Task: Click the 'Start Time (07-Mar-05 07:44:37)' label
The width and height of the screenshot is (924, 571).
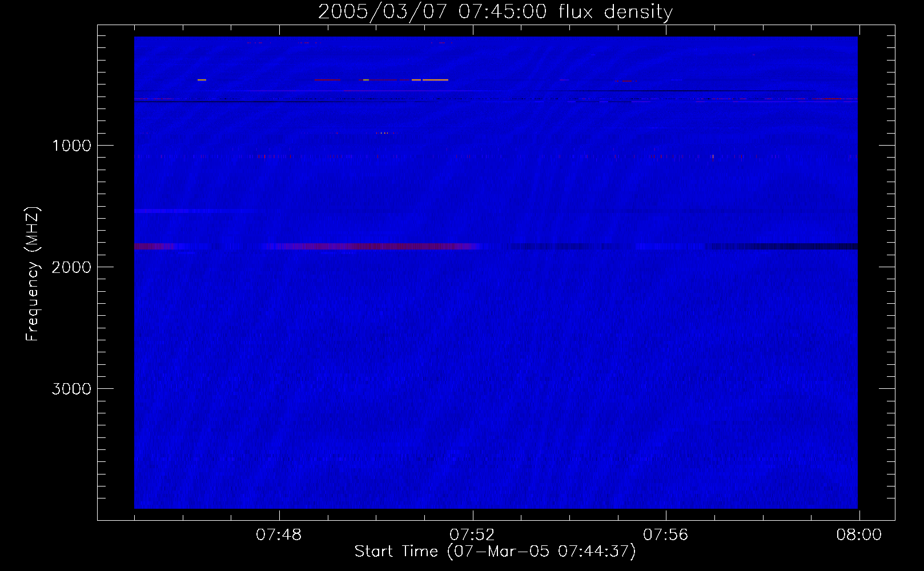Action: coord(495,552)
